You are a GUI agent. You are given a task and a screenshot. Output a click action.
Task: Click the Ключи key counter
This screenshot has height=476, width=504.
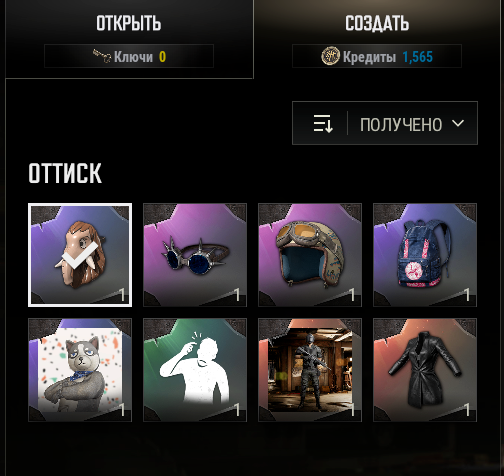click(x=129, y=56)
